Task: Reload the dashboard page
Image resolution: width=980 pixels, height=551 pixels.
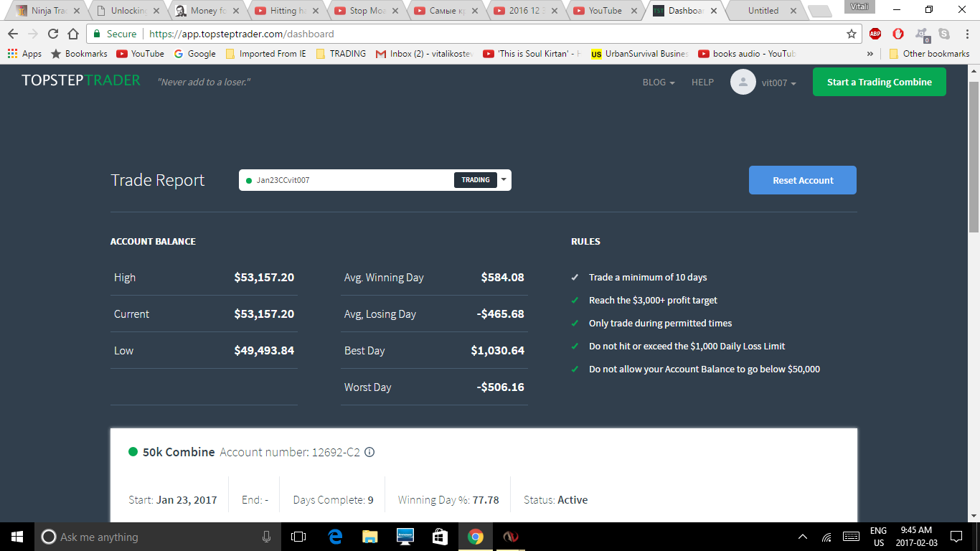Action: click(x=53, y=34)
